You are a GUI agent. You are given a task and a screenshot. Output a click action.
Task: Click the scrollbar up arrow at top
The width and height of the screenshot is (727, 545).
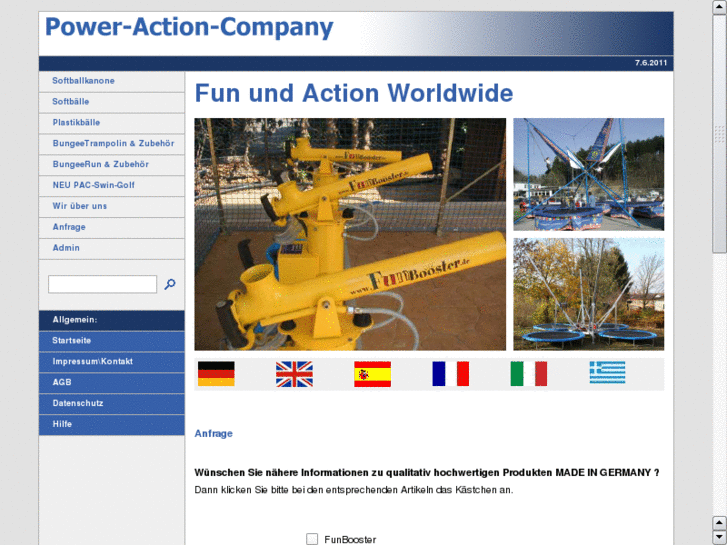pos(719,7)
